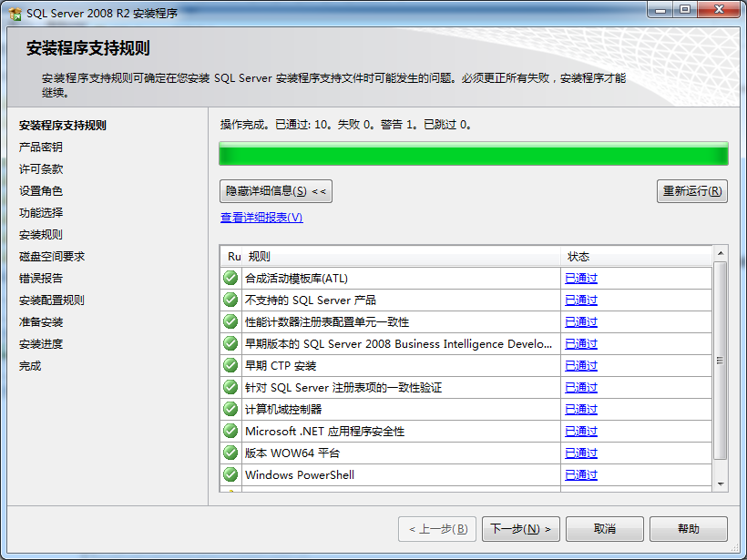The height and width of the screenshot is (560, 747).
Task: Open 已通过 status for 版本 WOW64 平台
Action: [x=580, y=453]
